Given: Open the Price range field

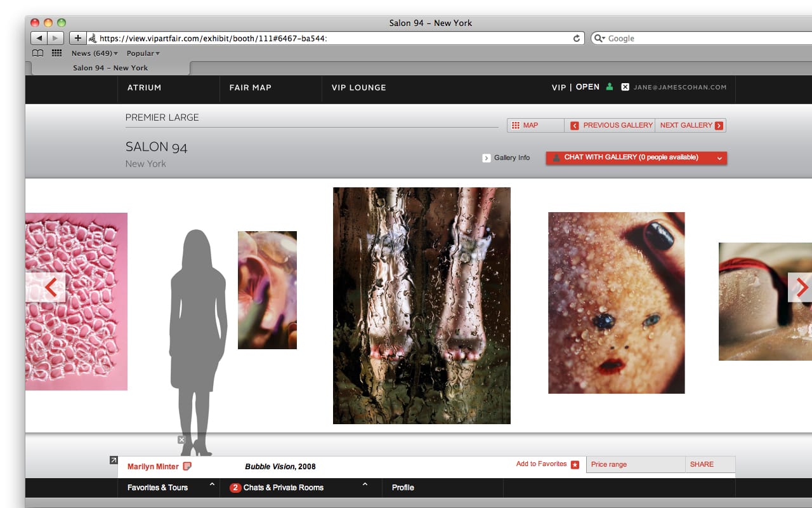Looking at the screenshot, I should [x=636, y=465].
